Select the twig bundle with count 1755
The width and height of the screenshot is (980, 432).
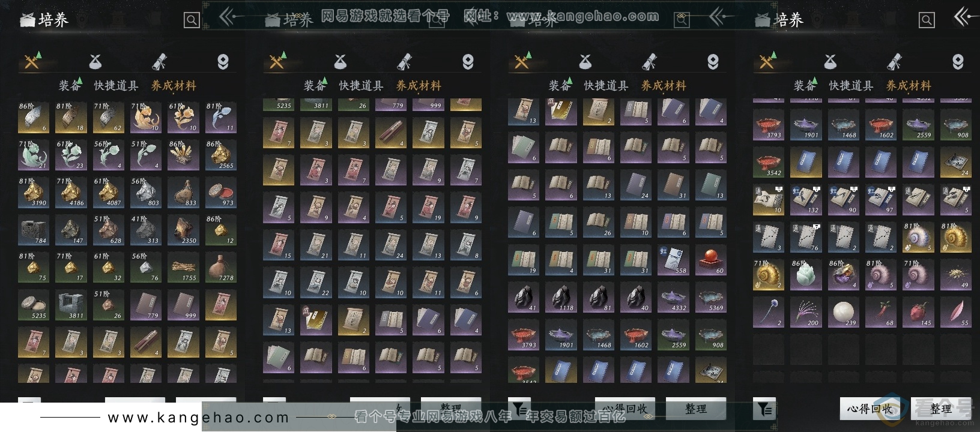click(183, 267)
